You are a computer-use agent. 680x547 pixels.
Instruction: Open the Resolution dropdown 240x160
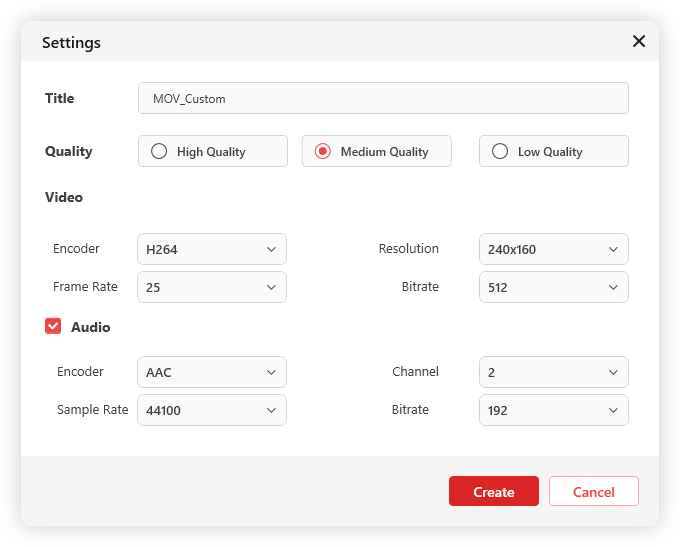click(x=553, y=249)
